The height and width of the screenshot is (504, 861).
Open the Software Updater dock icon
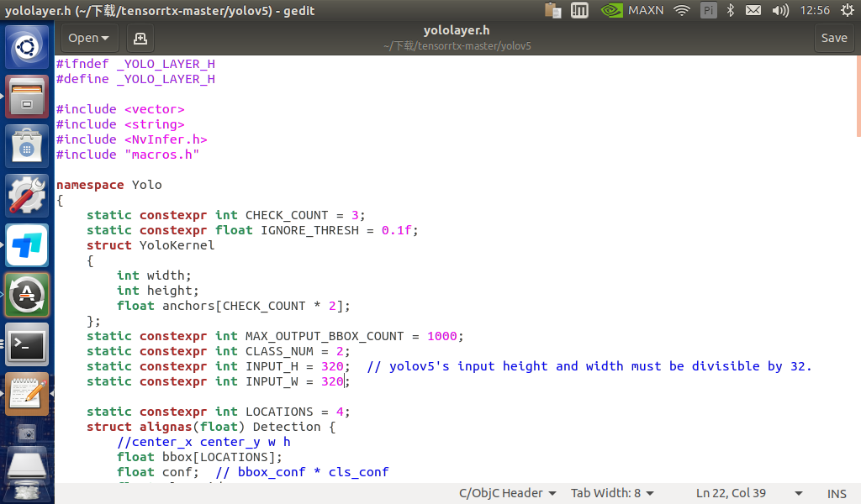[x=27, y=295]
